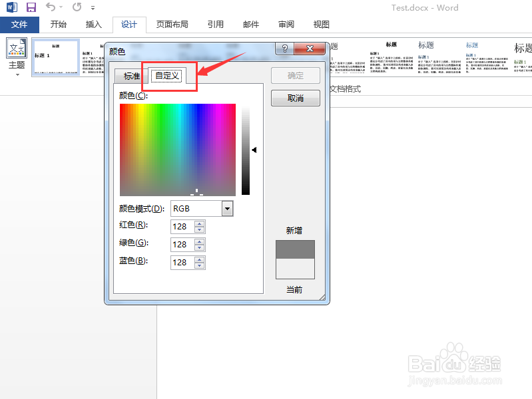Pick the style thumbnail with underlined blue 标题

click(439, 57)
